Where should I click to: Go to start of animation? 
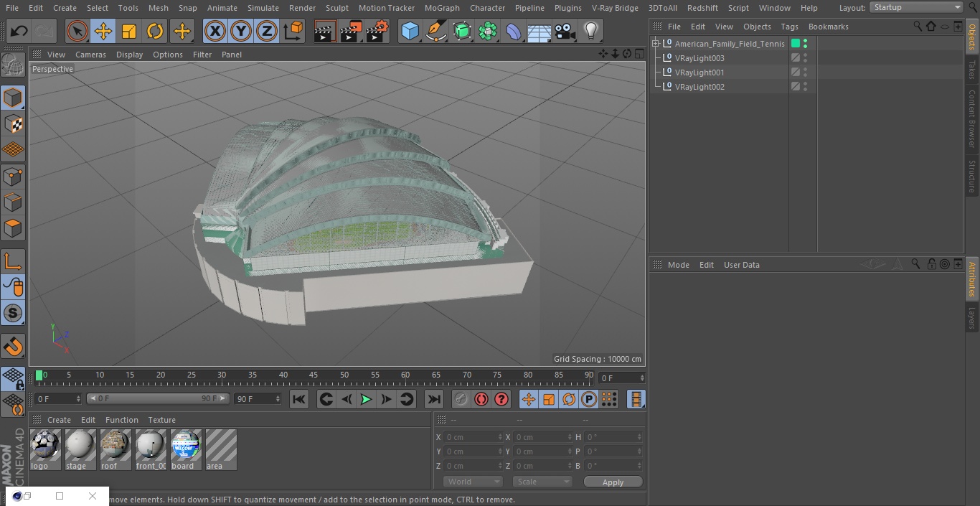point(299,399)
